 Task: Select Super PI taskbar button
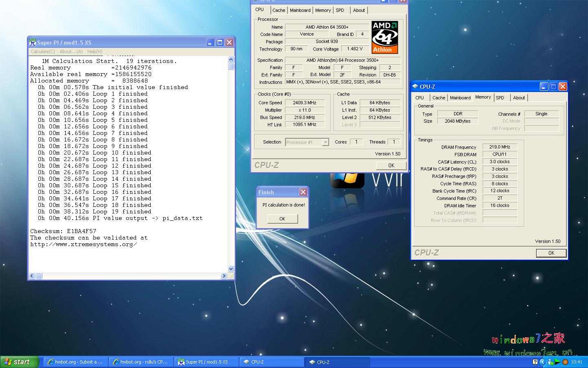tap(206, 362)
